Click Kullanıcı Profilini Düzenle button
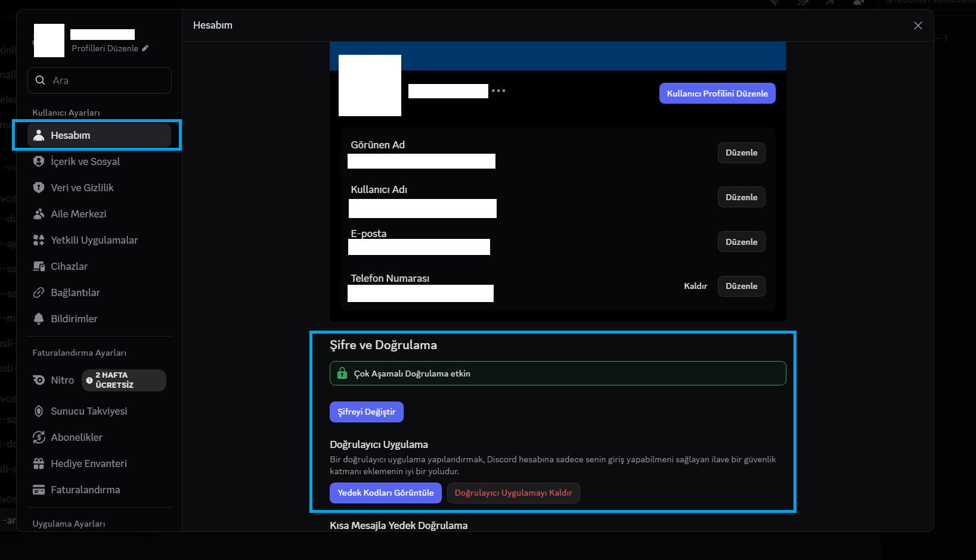This screenshot has height=560, width=976. pyautogui.click(x=717, y=94)
